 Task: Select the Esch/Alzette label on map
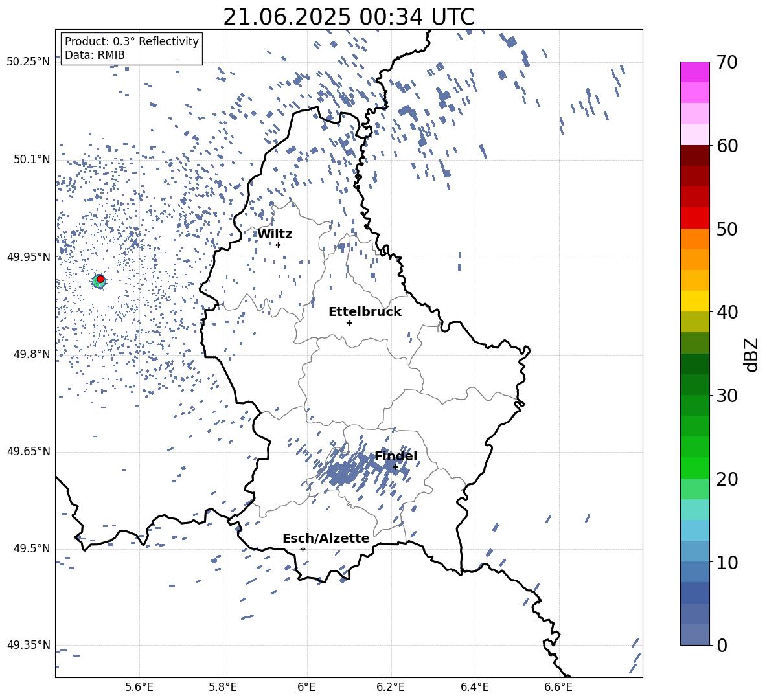coord(326,538)
